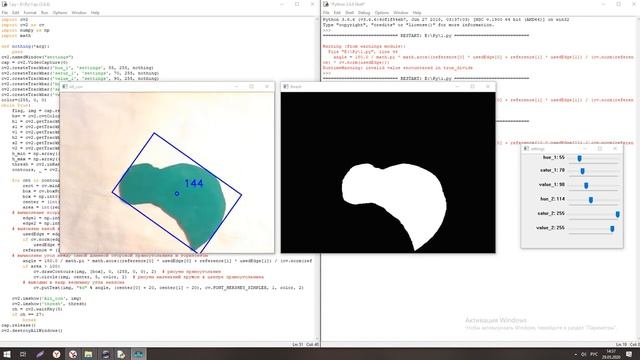Open the document file icon on the taskbar

point(121,354)
